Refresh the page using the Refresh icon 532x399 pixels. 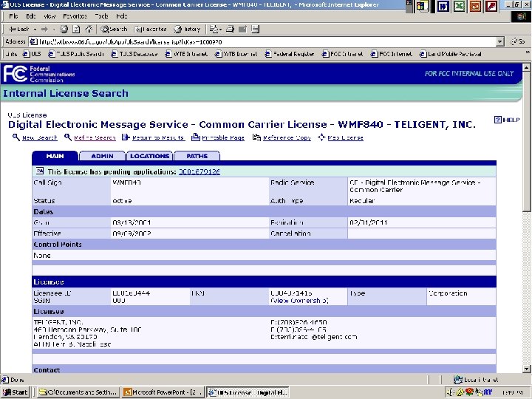(76, 29)
